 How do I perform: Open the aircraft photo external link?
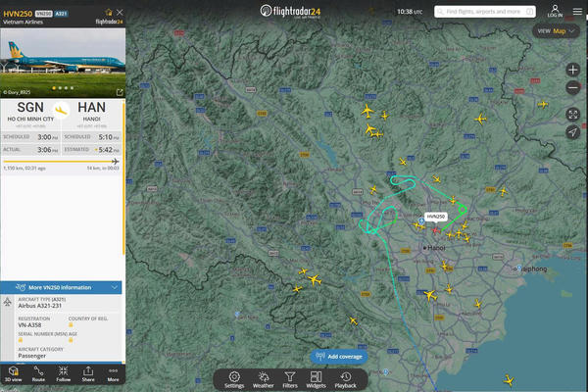(x=120, y=92)
